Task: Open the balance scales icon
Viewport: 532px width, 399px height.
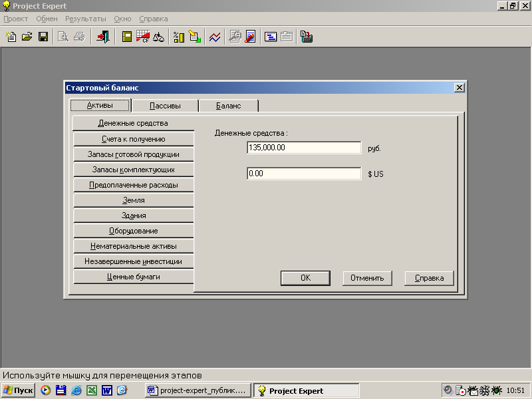Action: [158, 37]
